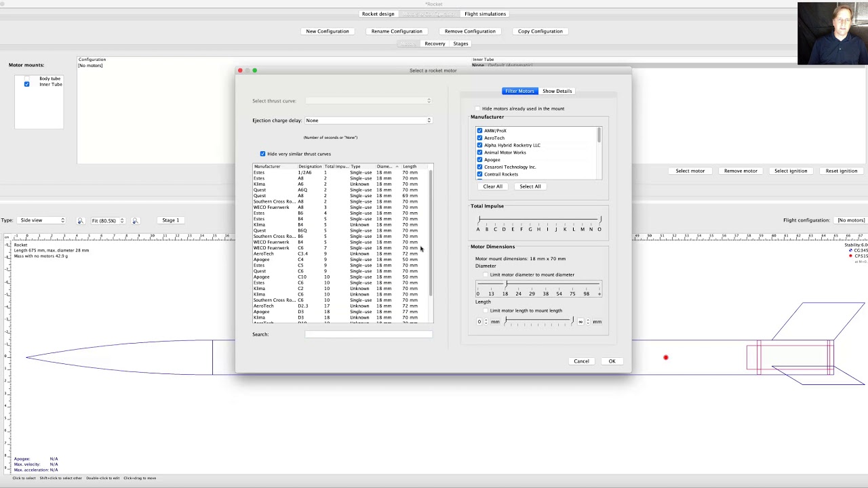The height and width of the screenshot is (488, 868).
Task: Open the Stages tab
Action: pos(460,43)
